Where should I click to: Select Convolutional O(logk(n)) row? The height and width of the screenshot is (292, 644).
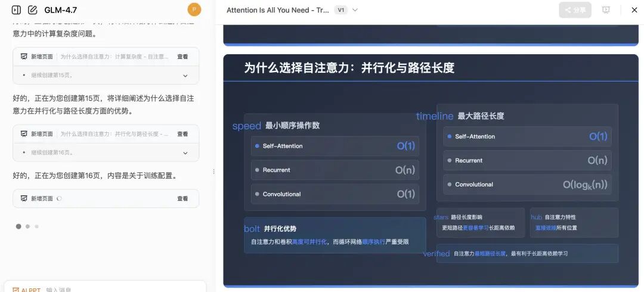[x=527, y=184]
